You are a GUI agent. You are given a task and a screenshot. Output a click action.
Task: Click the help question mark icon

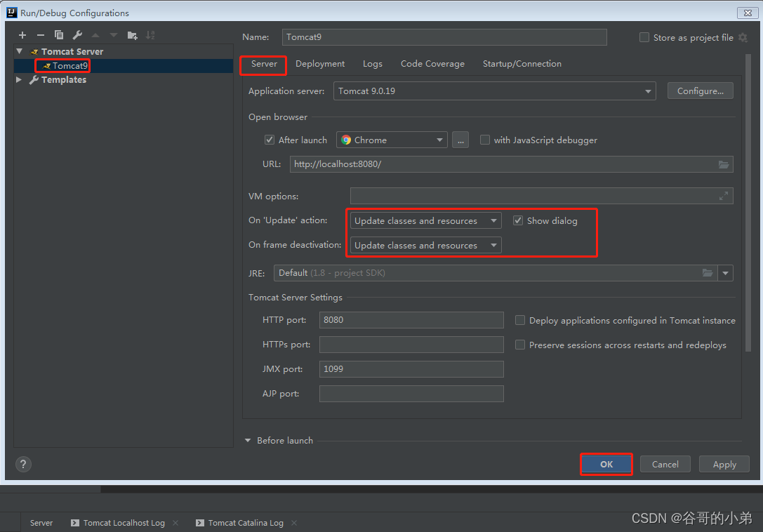click(x=23, y=465)
